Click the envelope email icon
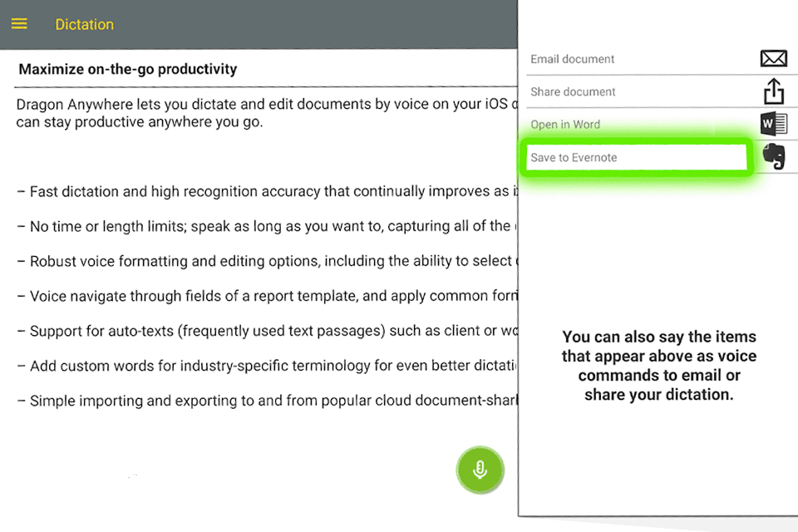 point(773,58)
